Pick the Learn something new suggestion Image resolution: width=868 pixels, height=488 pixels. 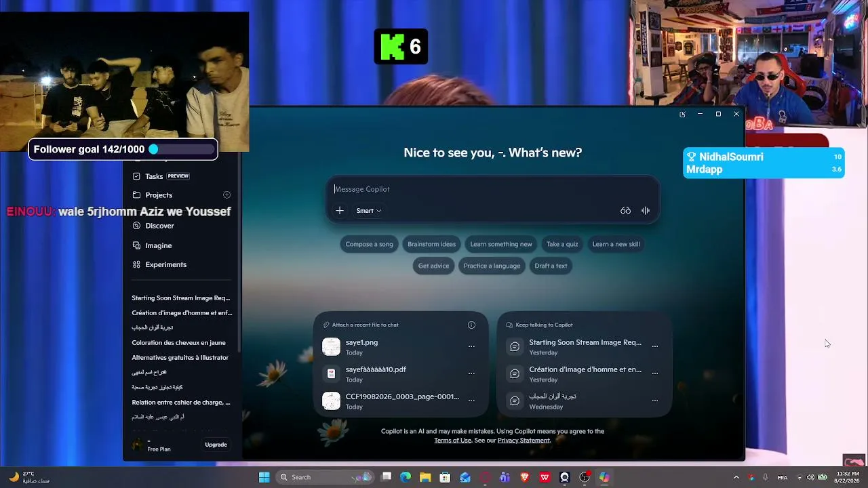pos(501,244)
